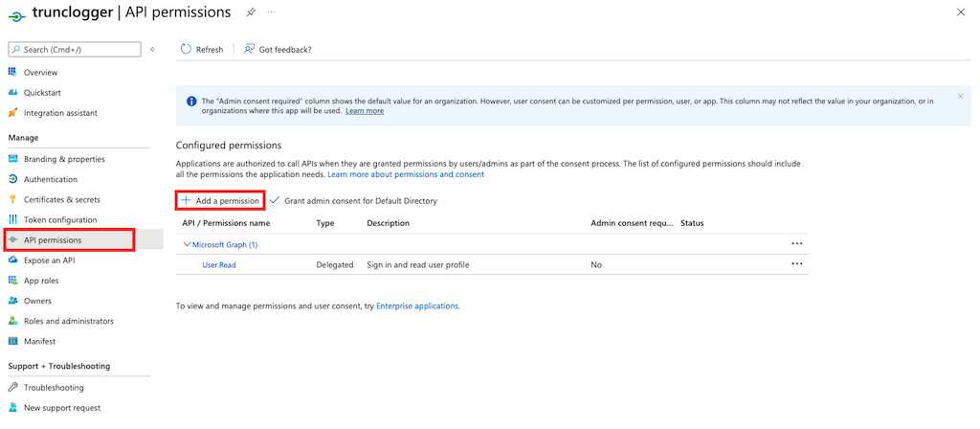Close the API permissions blade
Image resolution: width=980 pixels, height=429 pixels.
click(961, 11)
